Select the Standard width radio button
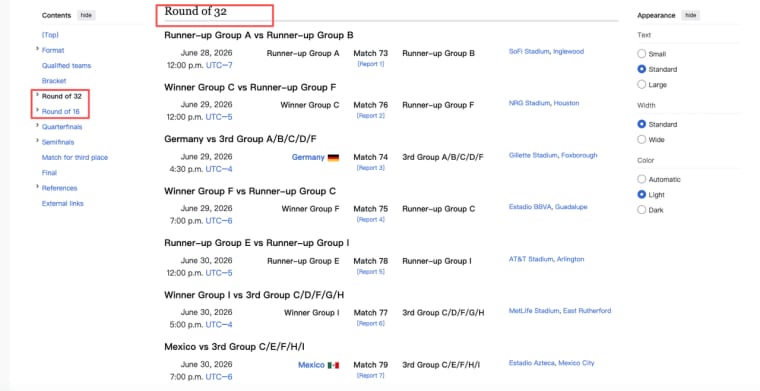 click(x=642, y=124)
